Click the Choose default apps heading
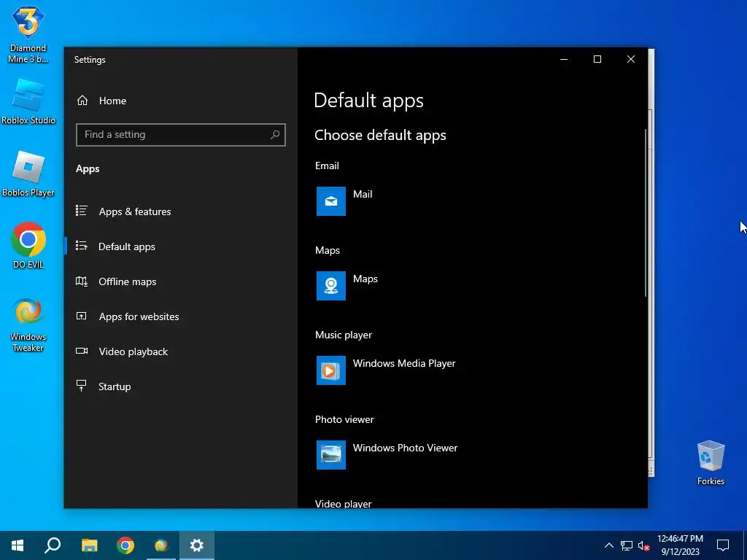Viewport: 747px width, 560px height. (380, 135)
